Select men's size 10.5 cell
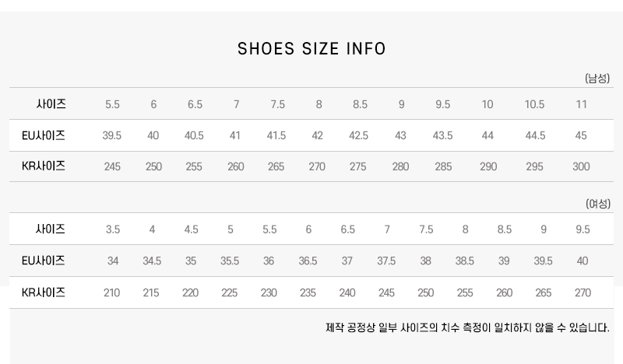The image size is (623, 364). (x=534, y=104)
